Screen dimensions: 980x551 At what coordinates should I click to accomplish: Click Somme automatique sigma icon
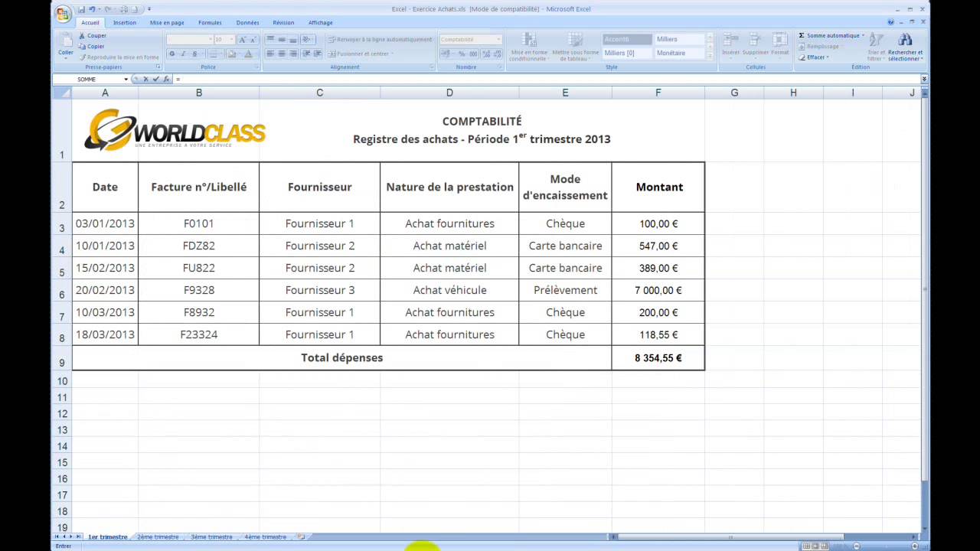pos(802,35)
